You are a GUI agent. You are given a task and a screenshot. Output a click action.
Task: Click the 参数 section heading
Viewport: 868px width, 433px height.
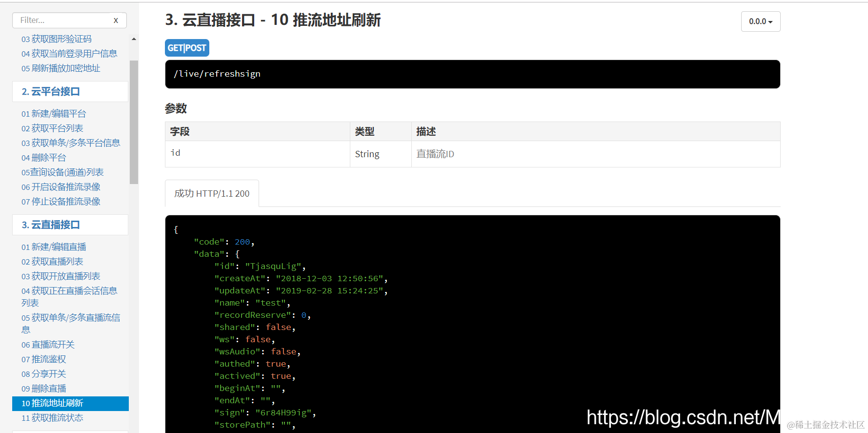[176, 108]
